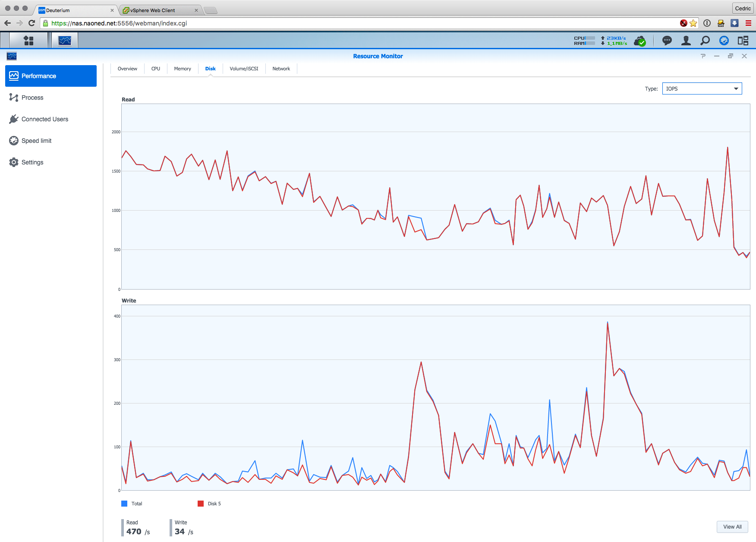
Task: Switch to the Network tab
Action: tap(281, 69)
